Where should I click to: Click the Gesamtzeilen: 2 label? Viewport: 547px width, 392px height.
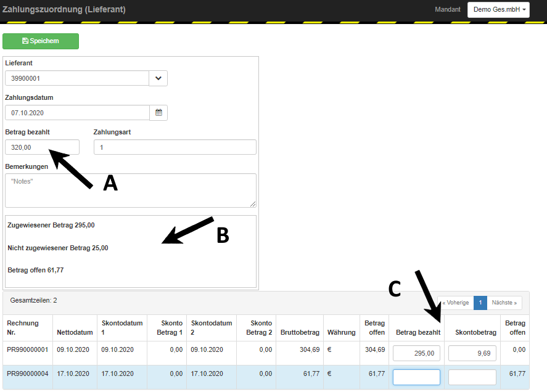click(x=33, y=300)
